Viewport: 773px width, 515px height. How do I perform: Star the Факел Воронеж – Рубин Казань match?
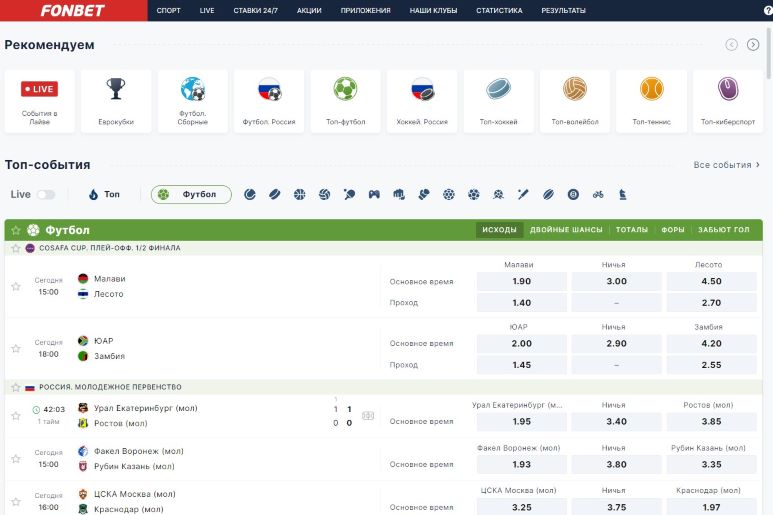click(16, 459)
